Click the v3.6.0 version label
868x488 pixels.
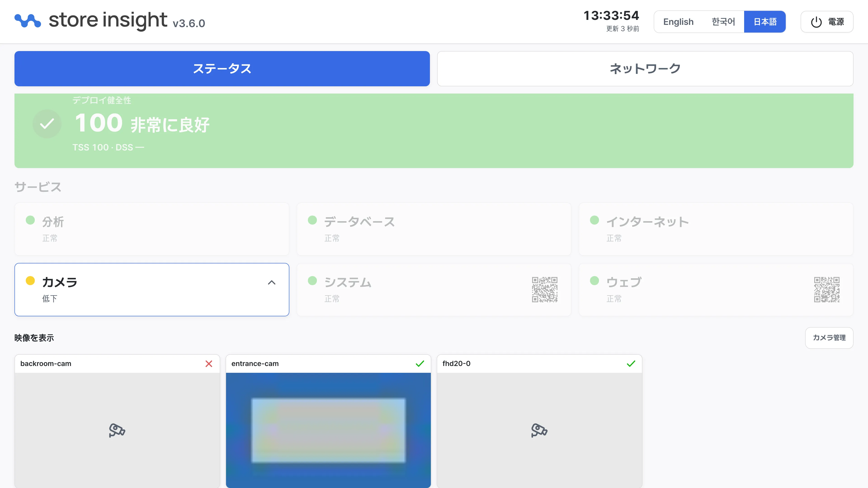tap(189, 23)
